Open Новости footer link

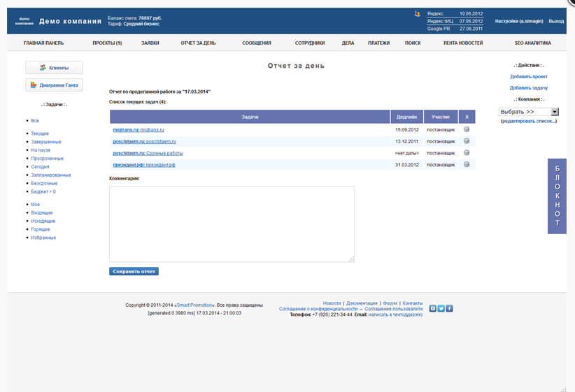[332, 303]
